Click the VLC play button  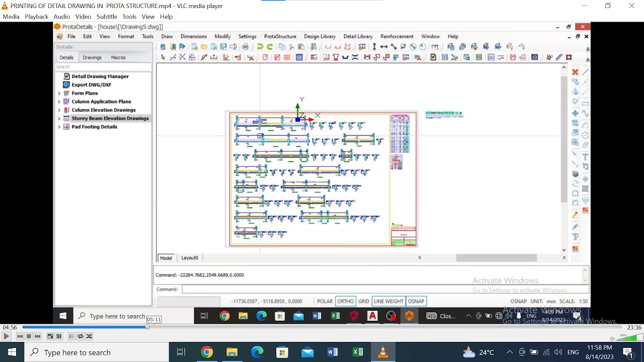pyautogui.click(x=6, y=336)
